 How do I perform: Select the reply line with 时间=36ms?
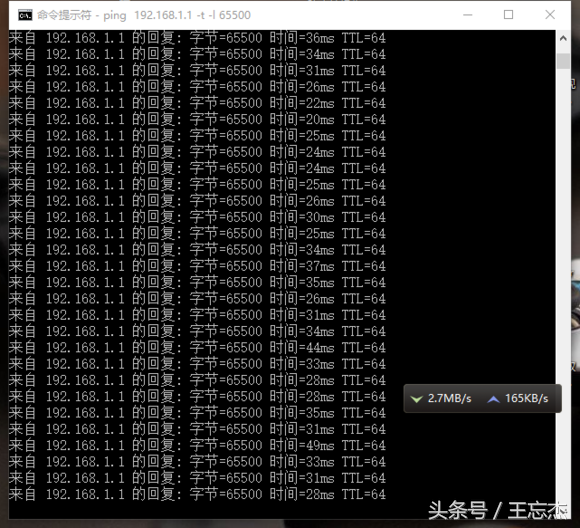tap(197, 38)
